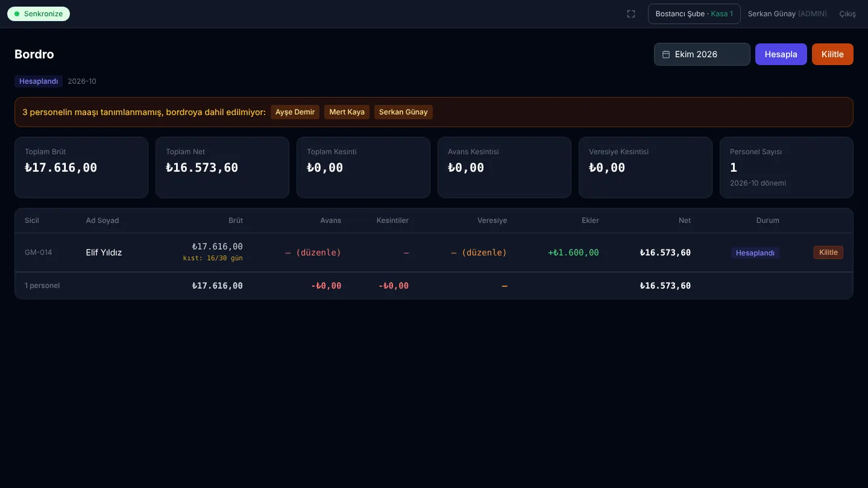
Task: Select the Toplam Brüt summary card
Action: click(x=81, y=167)
